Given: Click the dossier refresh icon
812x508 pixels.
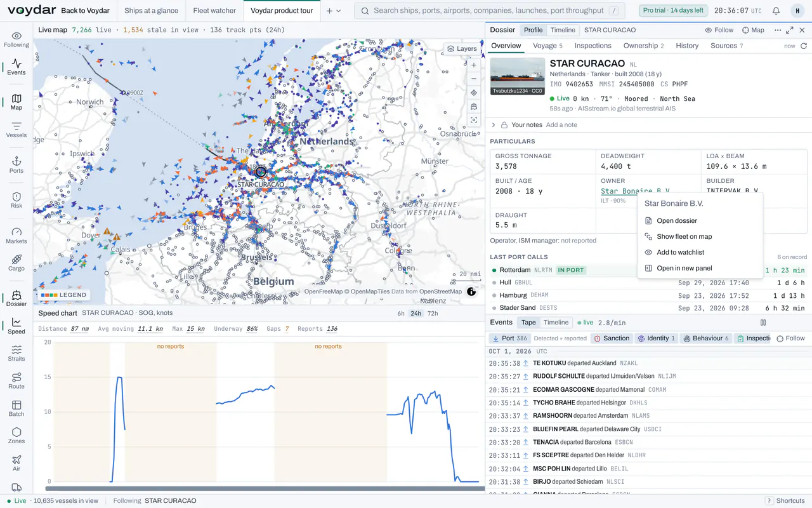Looking at the screenshot, I should tap(804, 46).
